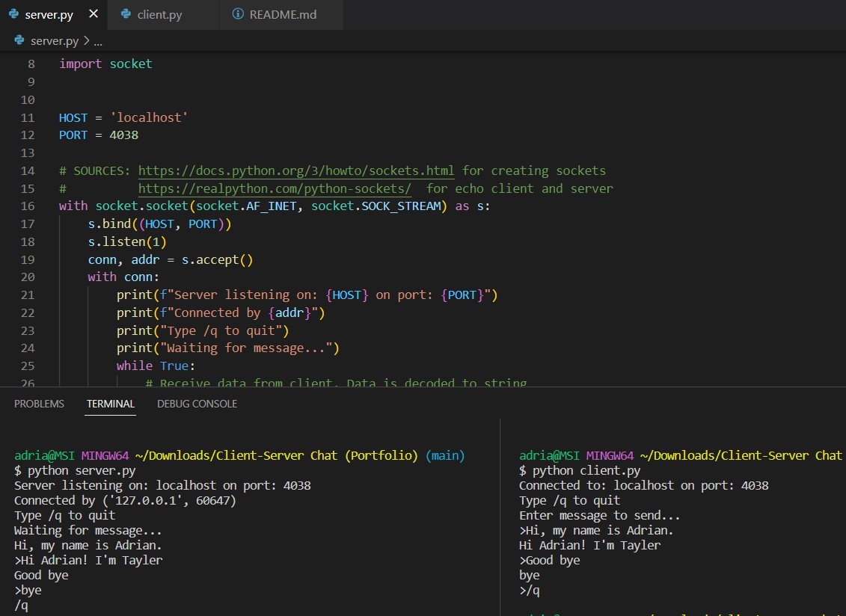Image resolution: width=846 pixels, height=616 pixels.
Task: Expand the breadcrumb ellipsis symbol list
Action: [x=97, y=41]
